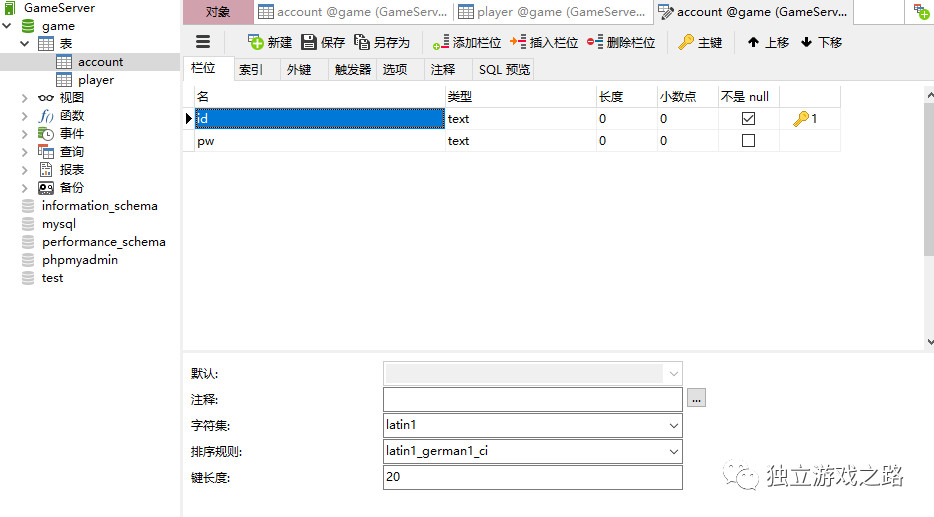Image resolution: width=934 pixels, height=517 pixels.
Task: Expand the Views (视图) tree node
Action: 25,98
